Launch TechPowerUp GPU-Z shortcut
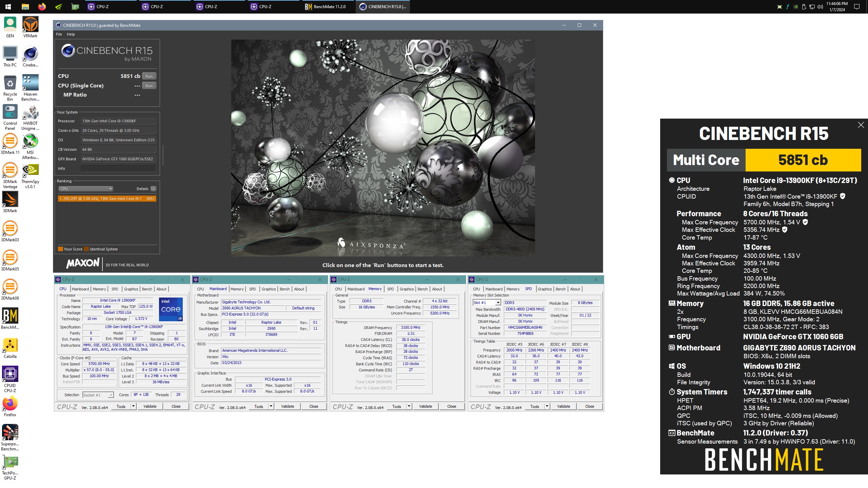Image resolution: width=868 pixels, height=488 pixels. 10,467
